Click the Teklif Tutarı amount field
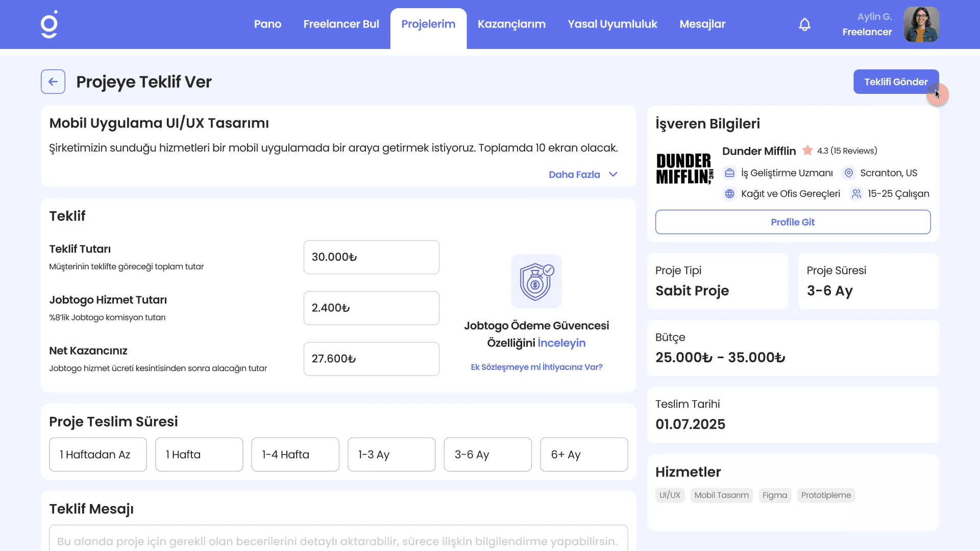 point(371,257)
